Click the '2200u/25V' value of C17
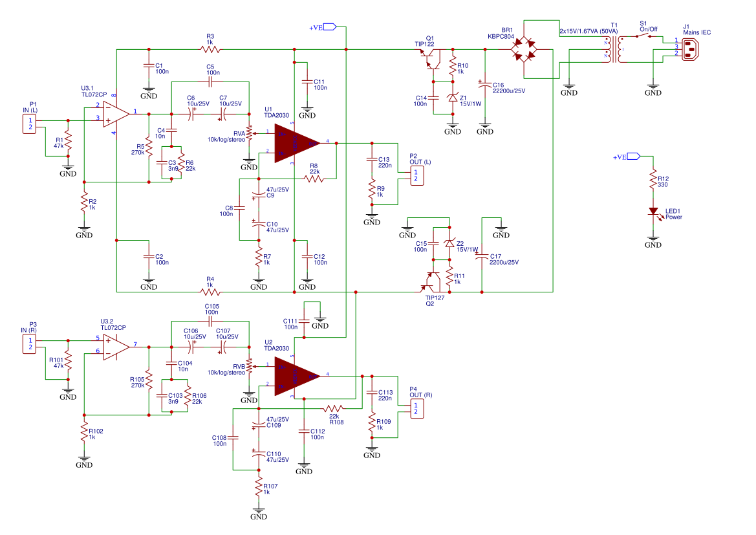The image size is (756, 535). [504, 263]
